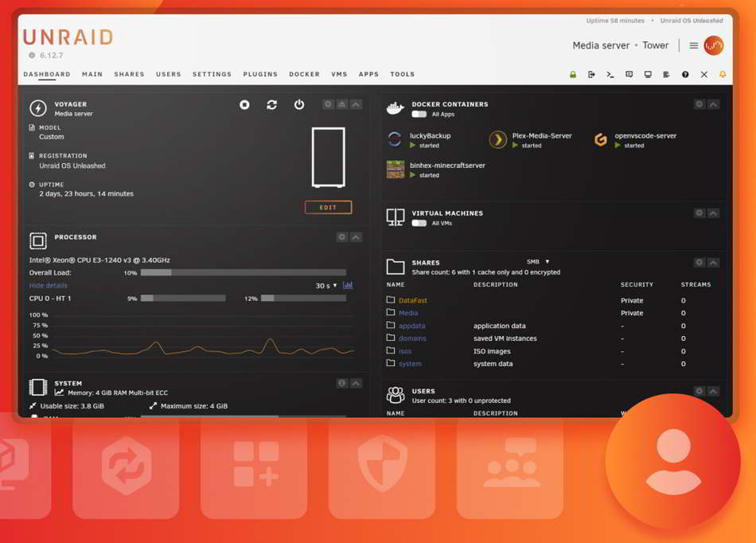Screen dimensions: 756x543
Task: Toggle the CPU chart icon next to 30 s
Action: tap(348, 286)
